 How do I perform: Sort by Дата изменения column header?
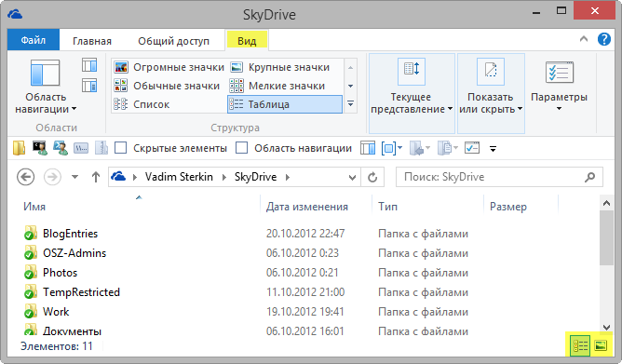[306, 207]
